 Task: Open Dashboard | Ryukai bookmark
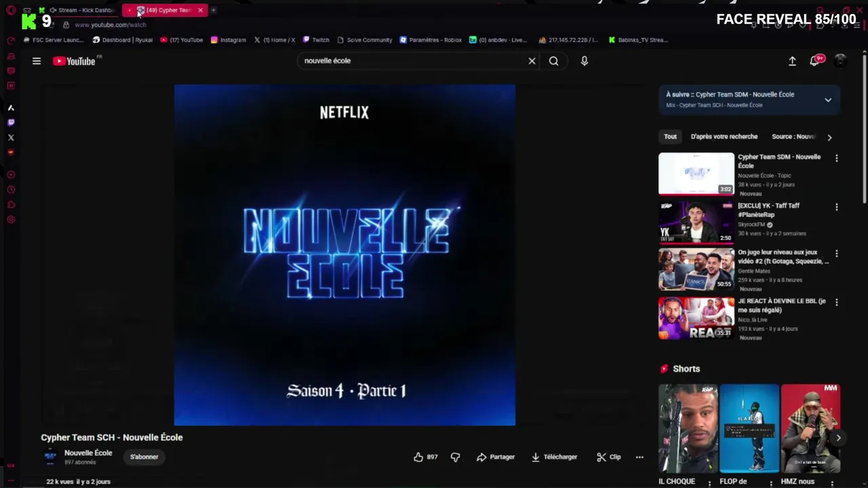click(x=123, y=40)
